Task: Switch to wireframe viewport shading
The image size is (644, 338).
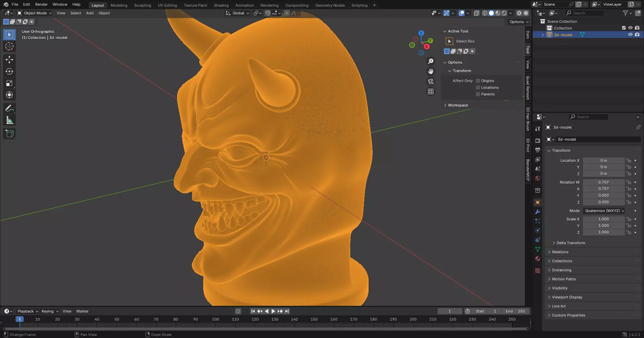Action: [485, 13]
